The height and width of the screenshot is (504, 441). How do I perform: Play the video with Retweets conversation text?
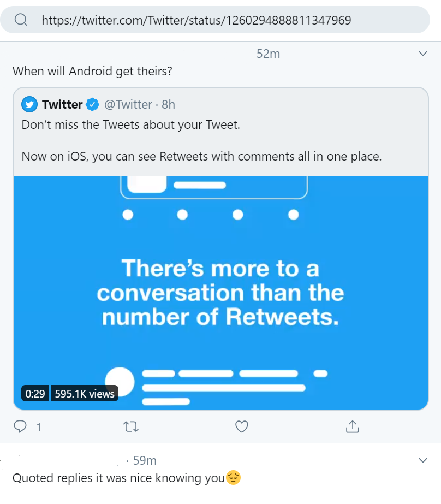221,293
